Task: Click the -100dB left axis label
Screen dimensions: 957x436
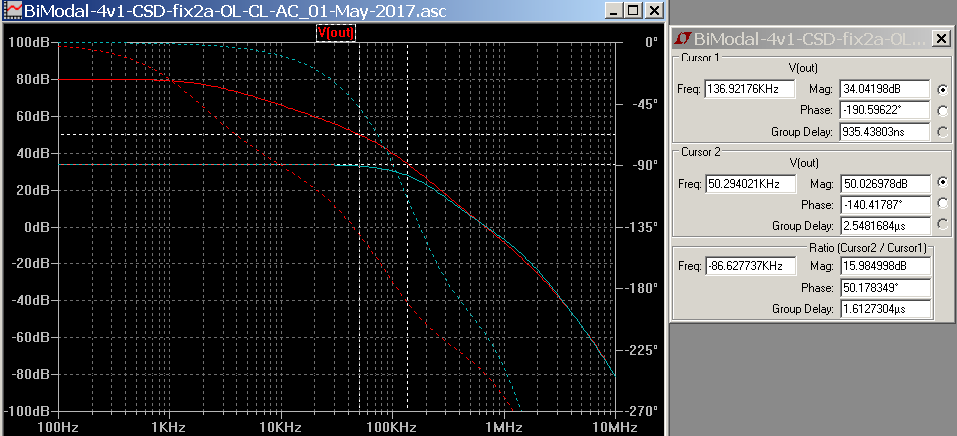Action: click(x=26, y=411)
